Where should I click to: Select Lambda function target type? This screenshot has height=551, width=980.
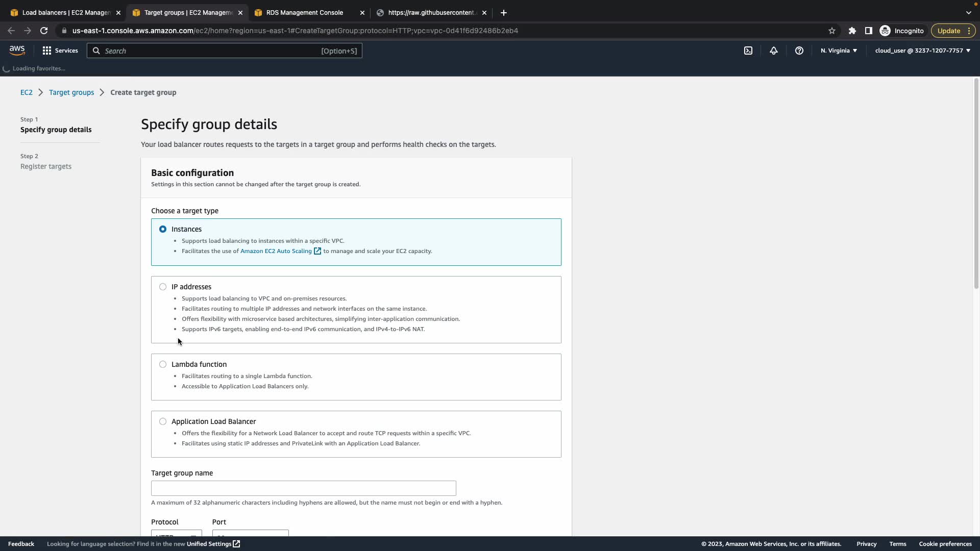pos(163,364)
